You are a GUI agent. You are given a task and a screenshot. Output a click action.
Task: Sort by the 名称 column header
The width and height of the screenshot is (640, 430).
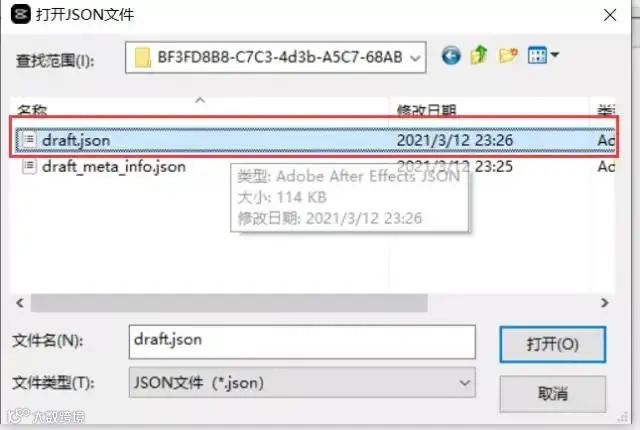[x=32, y=110]
